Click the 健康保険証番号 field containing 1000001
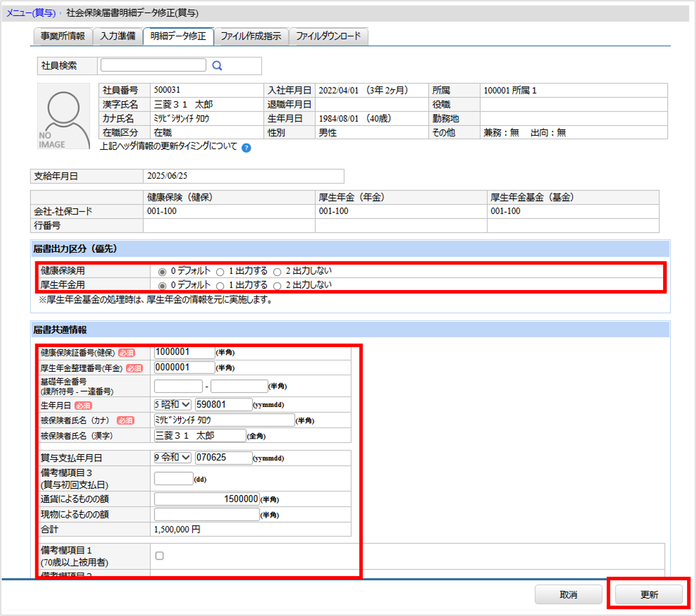The image size is (696, 616). [184, 352]
